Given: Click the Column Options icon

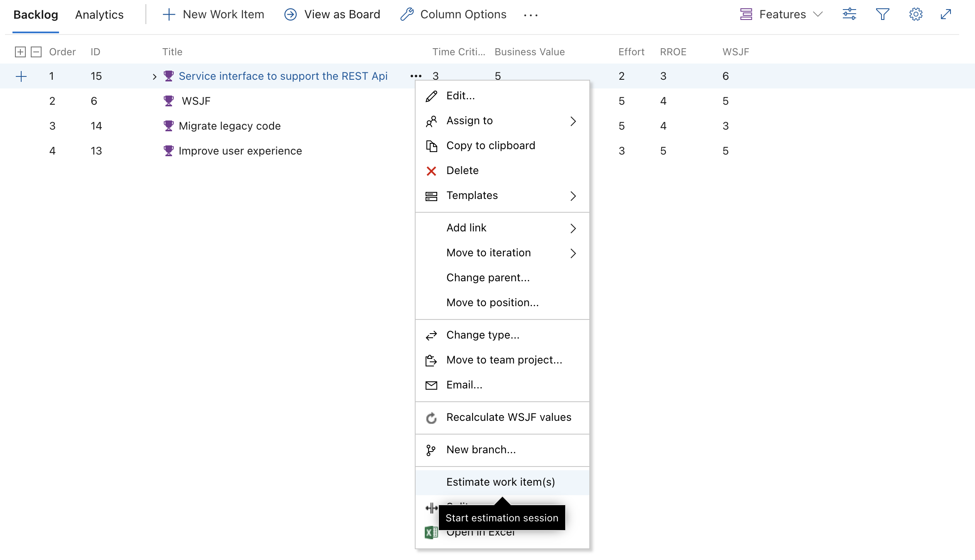Looking at the screenshot, I should [x=407, y=15].
